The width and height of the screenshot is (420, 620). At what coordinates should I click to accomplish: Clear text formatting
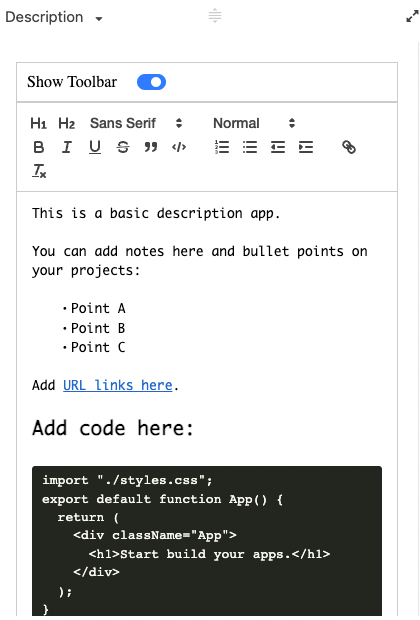[x=39, y=171]
